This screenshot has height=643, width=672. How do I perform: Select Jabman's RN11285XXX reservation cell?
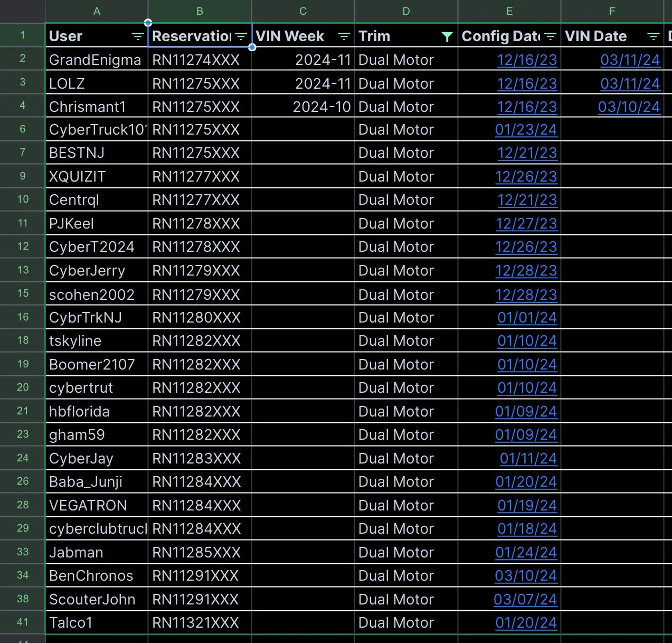200,552
